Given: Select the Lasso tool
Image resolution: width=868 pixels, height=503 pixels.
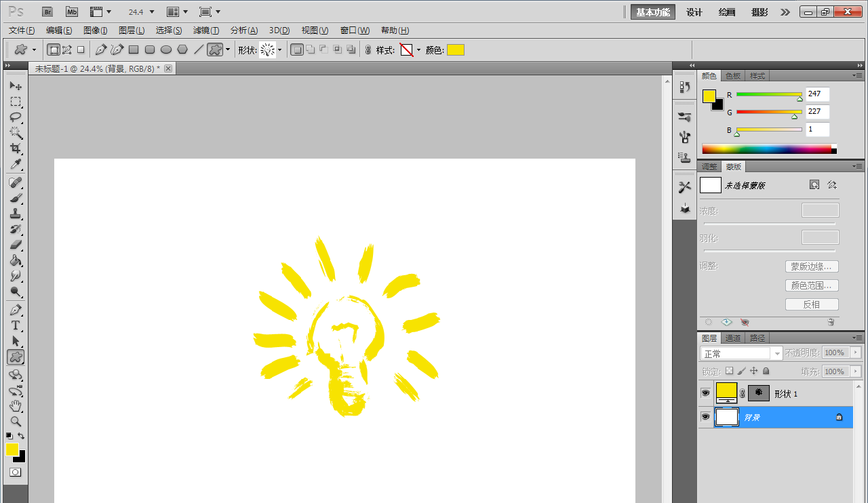Looking at the screenshot, I should (16, 117).
